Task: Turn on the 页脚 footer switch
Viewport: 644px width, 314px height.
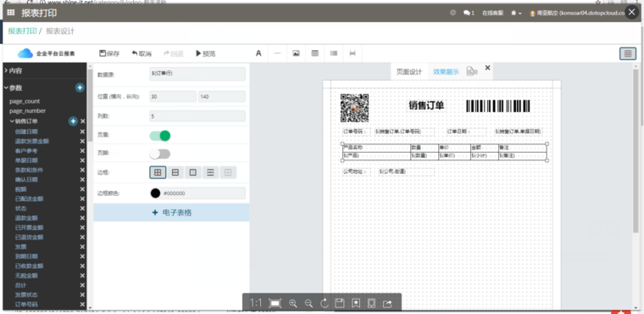Action: point(160,154)
